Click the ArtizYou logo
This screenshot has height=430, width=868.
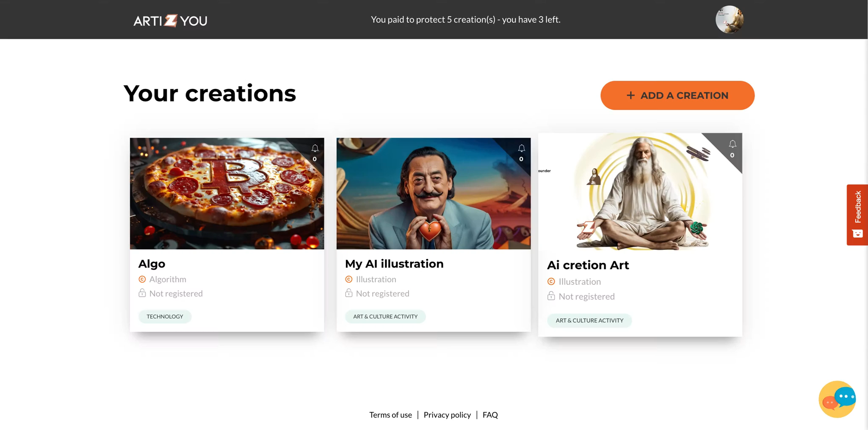click(x=170, y=20)
